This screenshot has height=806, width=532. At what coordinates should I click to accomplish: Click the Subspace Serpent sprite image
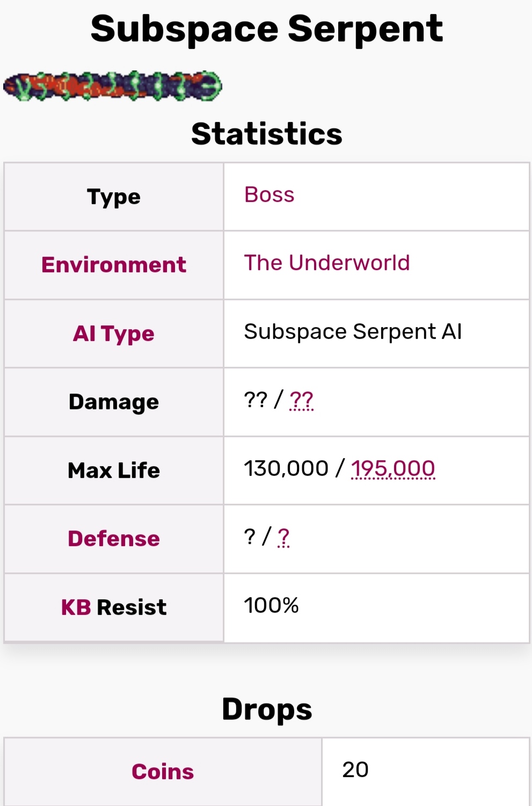tap(112, 86)
